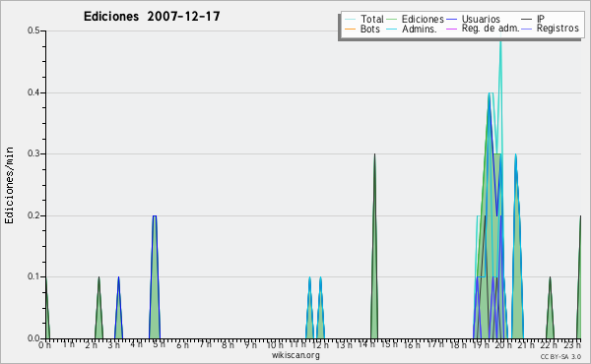Viewport: 591px width, 364px height.
Task: Click the chart title Ediciones 2007-12-17
Action: 152,17
